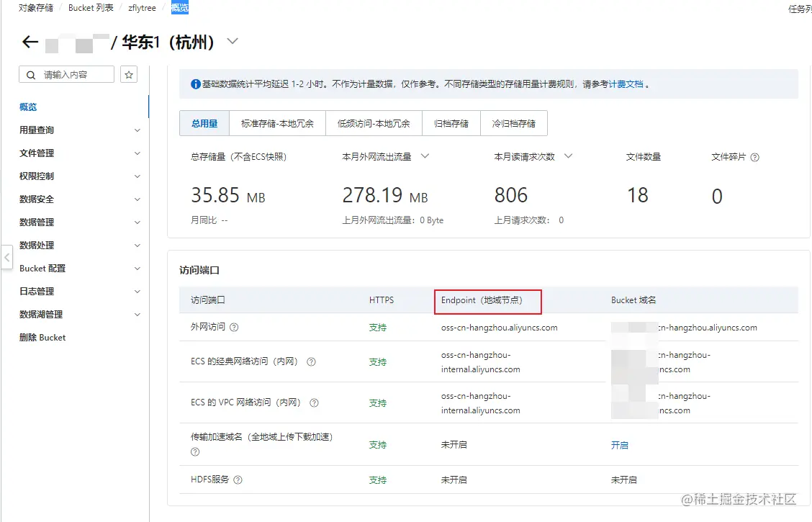Click Bucket 列表 breadcrumb
The height and width of the screenshot is (522, 812).
click(x=91, y=8)
